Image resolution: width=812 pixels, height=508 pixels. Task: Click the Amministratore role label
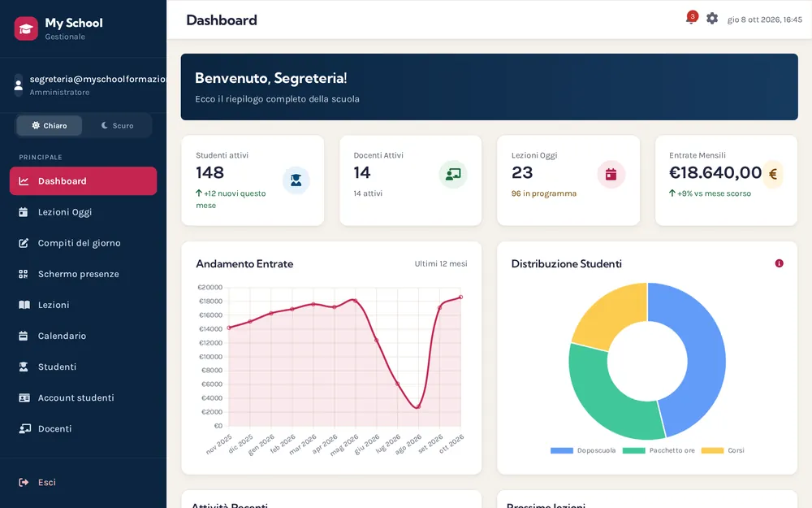pos(59,93)
